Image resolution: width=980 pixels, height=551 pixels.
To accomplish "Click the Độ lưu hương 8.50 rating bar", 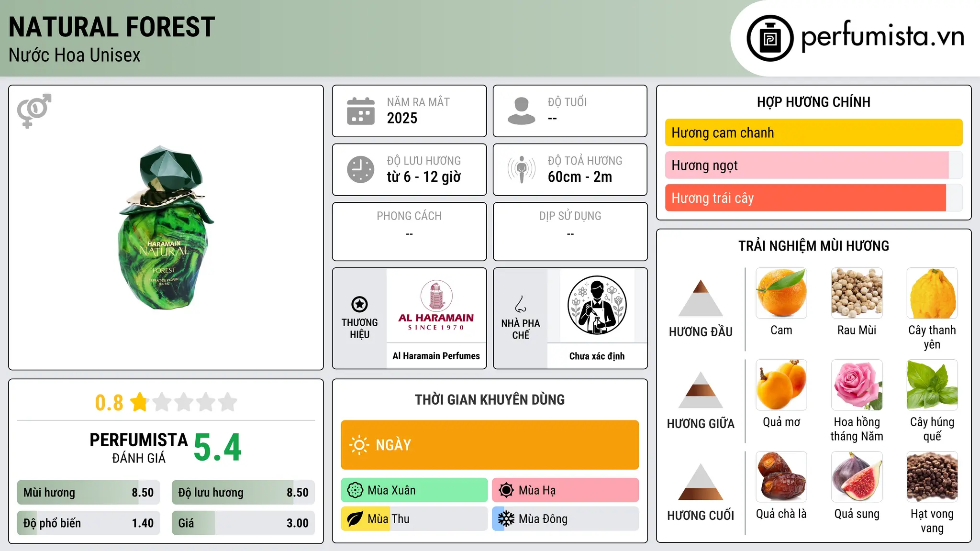I will coord(243,493).
